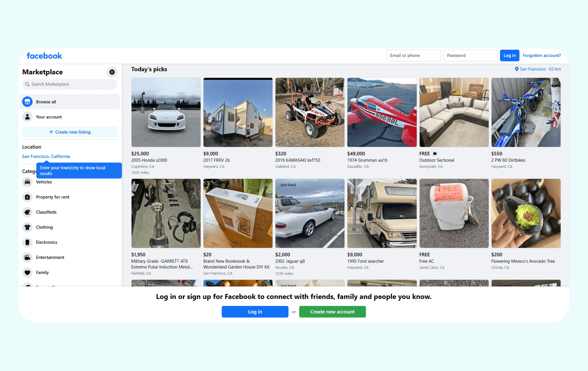588x371 pixels.
Task: Click the Email or phone field
Action: pos(413,55)
